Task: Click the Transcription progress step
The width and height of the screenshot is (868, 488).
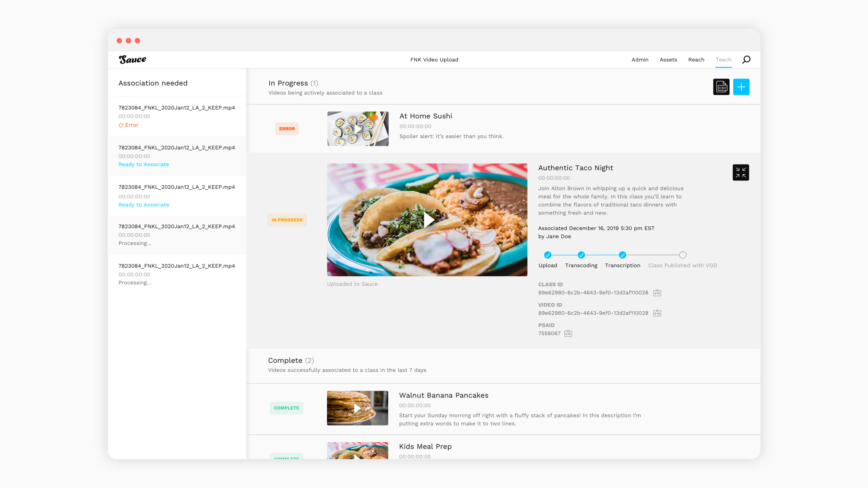Action: 622,255
